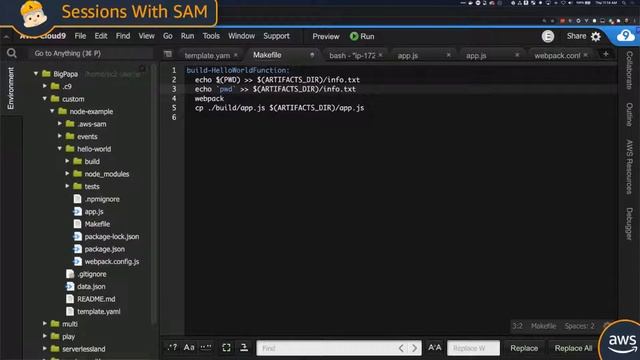Screen dimensions: 640x360
Task: Expand the play folder
Action: coord(44,336)
